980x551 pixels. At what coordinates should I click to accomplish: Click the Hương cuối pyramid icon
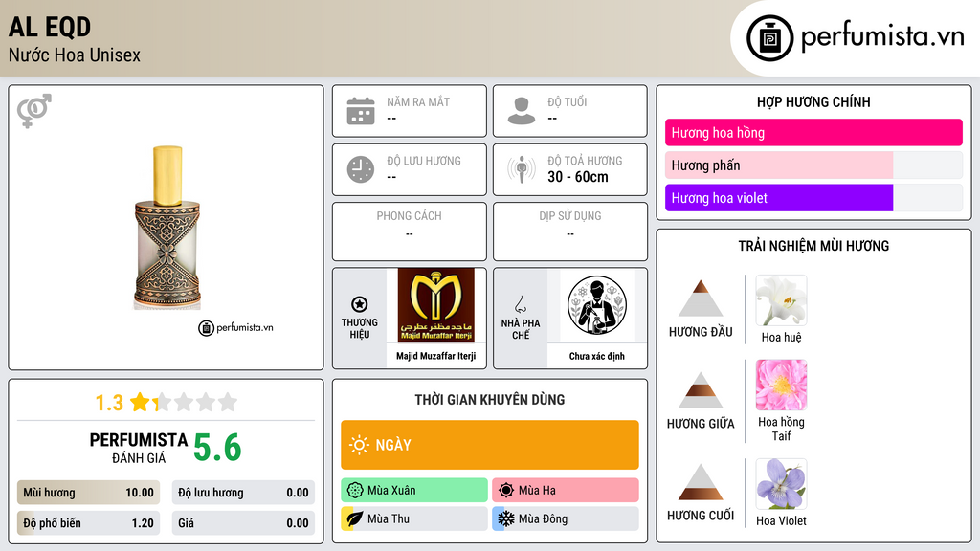click(x=701, y=482)
